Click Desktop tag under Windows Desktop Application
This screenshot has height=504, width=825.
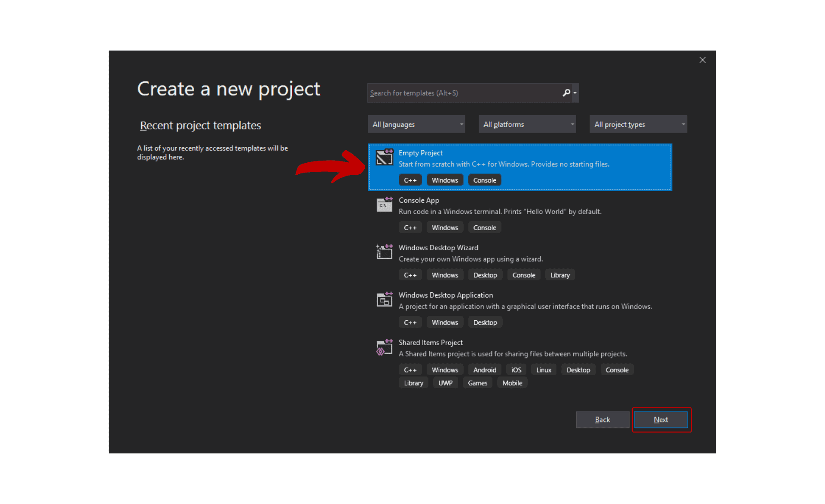pyautogui.click(x=485, y=322)
